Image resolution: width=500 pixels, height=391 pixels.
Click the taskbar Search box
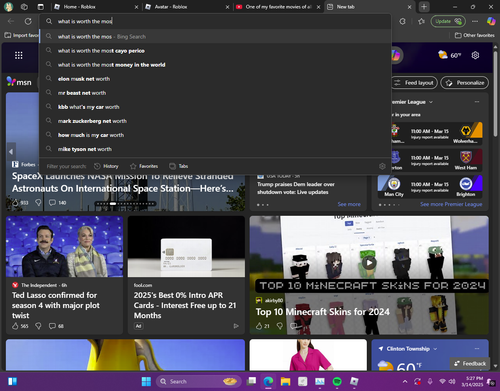198,381
